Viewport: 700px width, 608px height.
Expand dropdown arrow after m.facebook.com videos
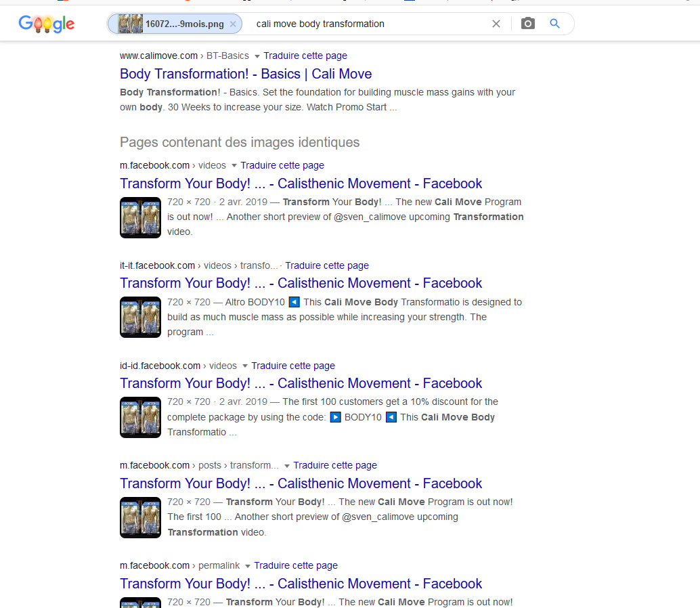(234, 166)
